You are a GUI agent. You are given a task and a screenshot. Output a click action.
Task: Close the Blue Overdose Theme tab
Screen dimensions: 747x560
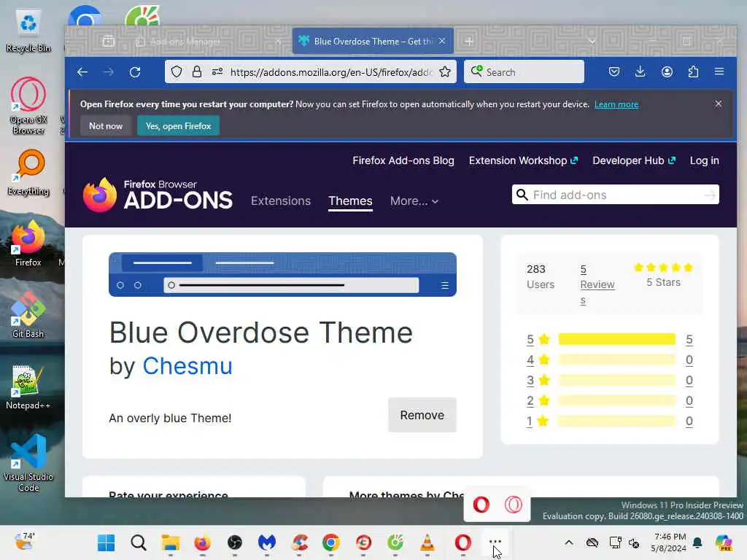(442, 41)
